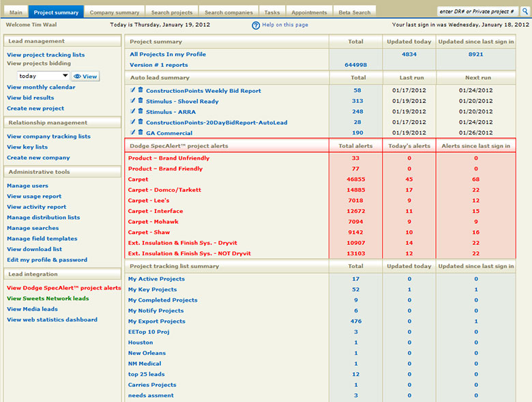Open the Company summary tab
The image size is (532, 402).
pos(115,12)
